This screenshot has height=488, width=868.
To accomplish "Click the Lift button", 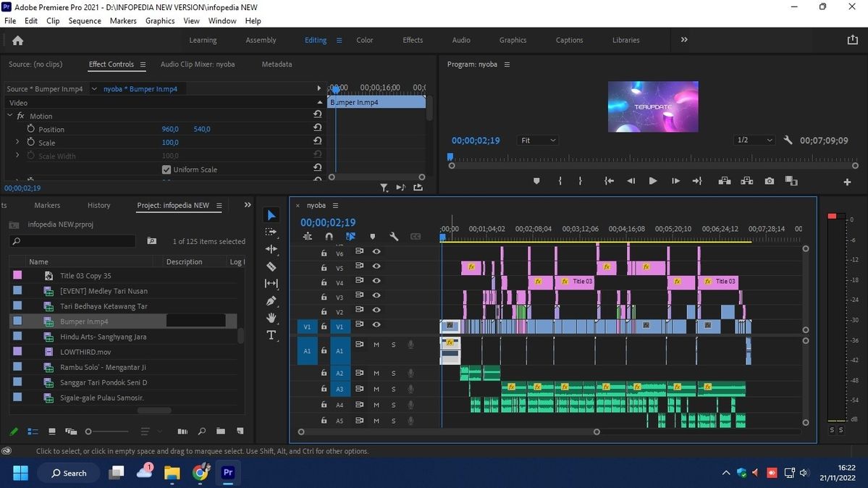I will click(x=725, y=181).
